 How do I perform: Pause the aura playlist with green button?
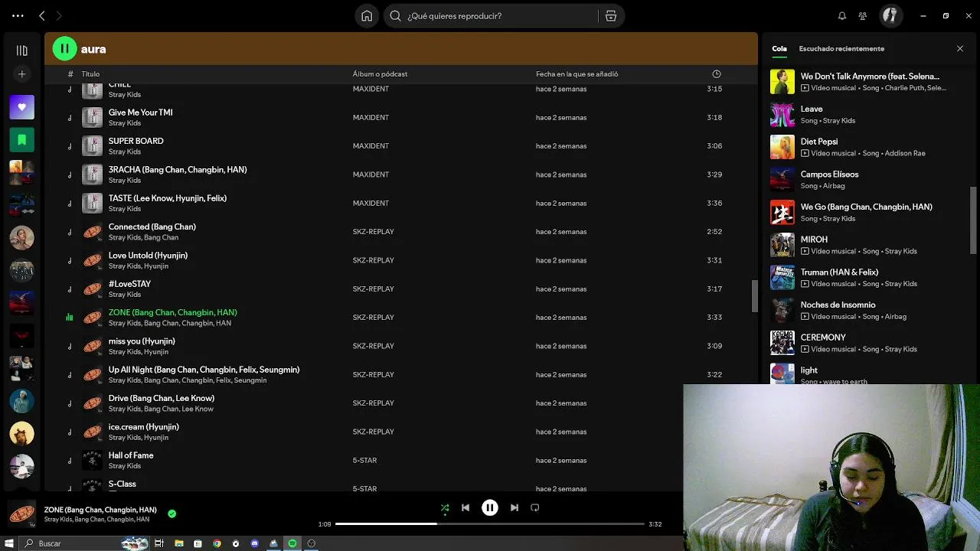(x=64, y=49)
